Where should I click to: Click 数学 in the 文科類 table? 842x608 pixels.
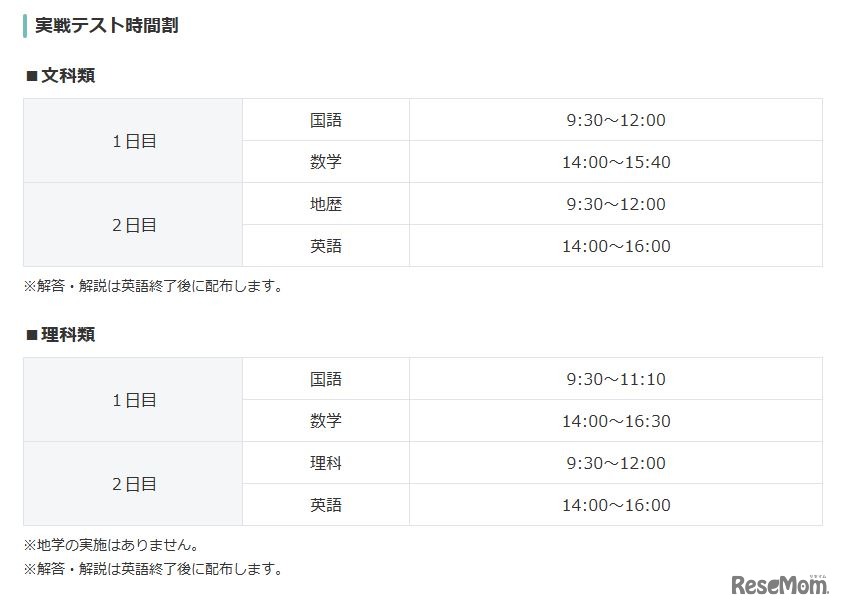[x=326, y=162]
